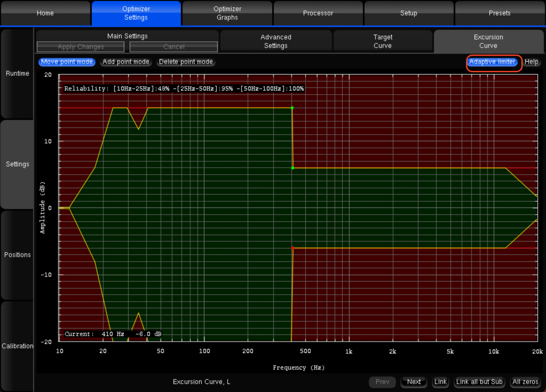
Task: Open the Processor tab
Action: tap(318, 13)
